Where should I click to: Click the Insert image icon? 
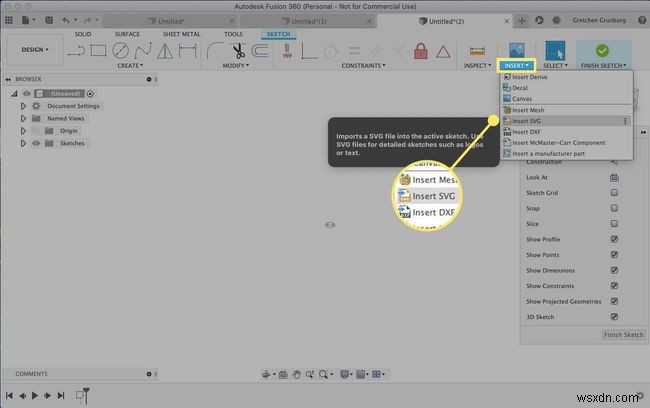[x=517, y=51]
